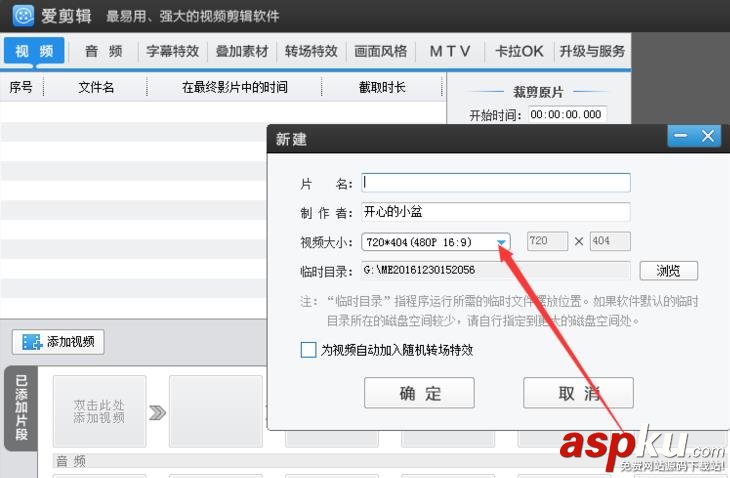Viewport: 730px width, 478px height.
Task: Click the 序号 column header
Action: tap(21, 87)
